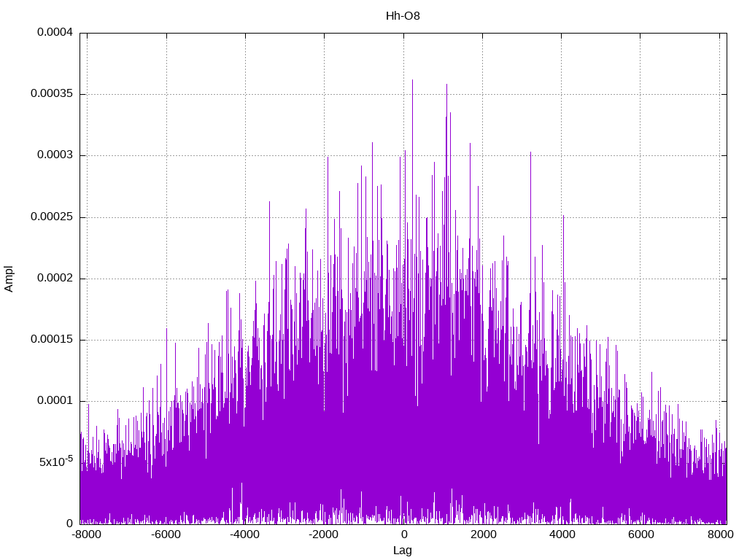Click the y tick label 0.0004
Image resolution: width=747 pixels, height=560 pixels.
55,32
